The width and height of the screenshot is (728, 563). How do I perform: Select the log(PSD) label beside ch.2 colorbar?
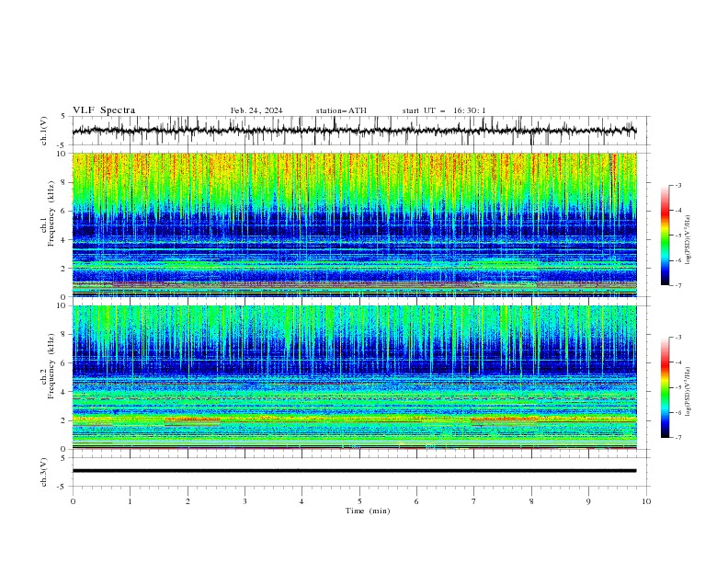(x=688, y=392)
